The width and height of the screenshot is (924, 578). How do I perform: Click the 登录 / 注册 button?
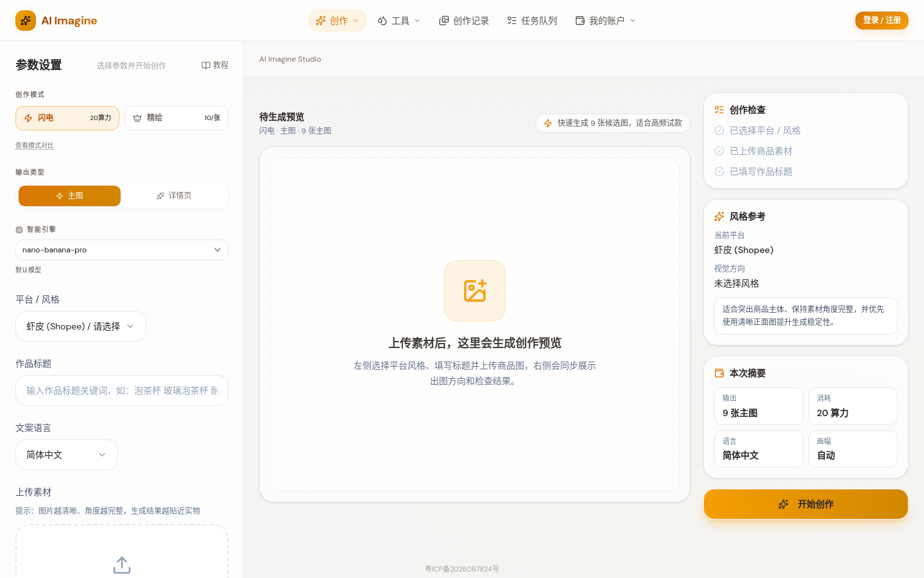click(x=882, y=21)
